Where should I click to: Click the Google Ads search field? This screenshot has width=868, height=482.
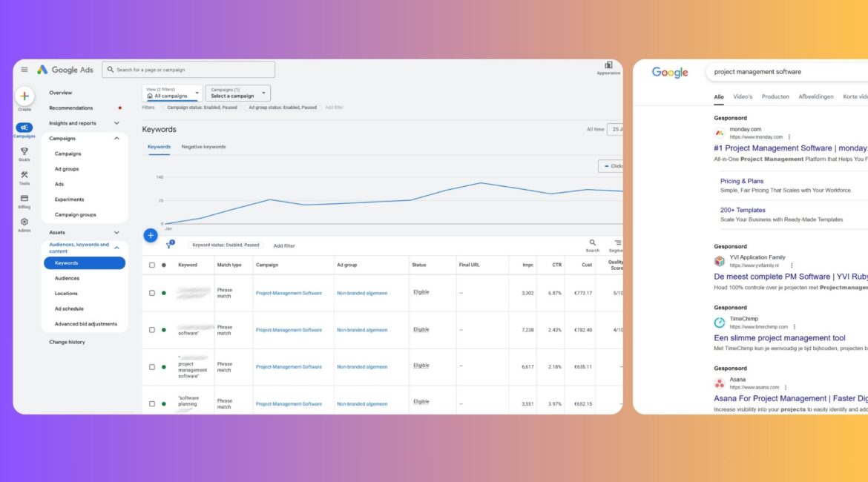click(188, 70)
